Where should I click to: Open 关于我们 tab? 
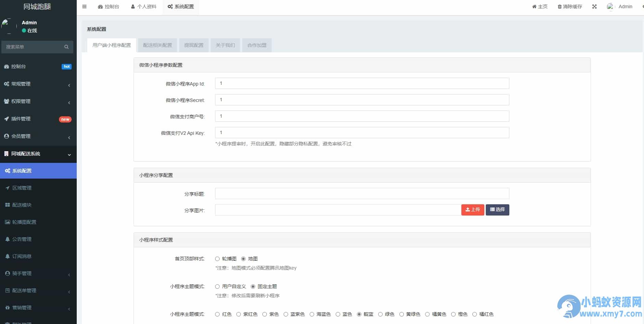[225, 45]
